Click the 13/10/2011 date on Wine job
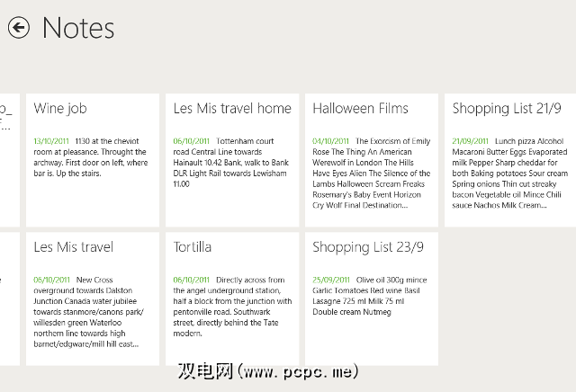Viewport: 576px width, 392px height. (51, 141)
